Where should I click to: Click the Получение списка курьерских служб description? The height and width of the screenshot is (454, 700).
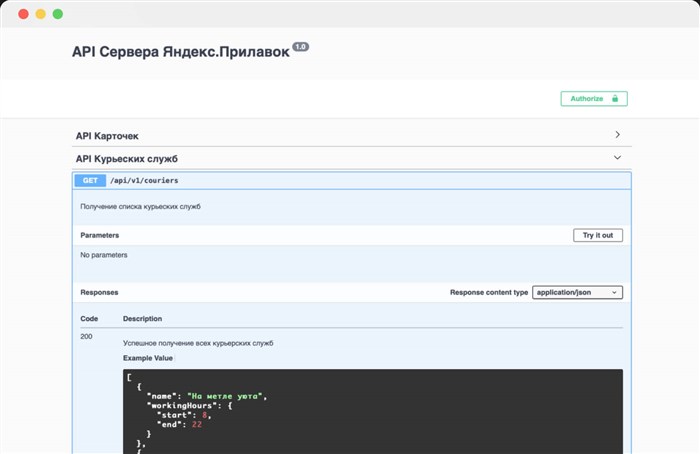point(140,207)
